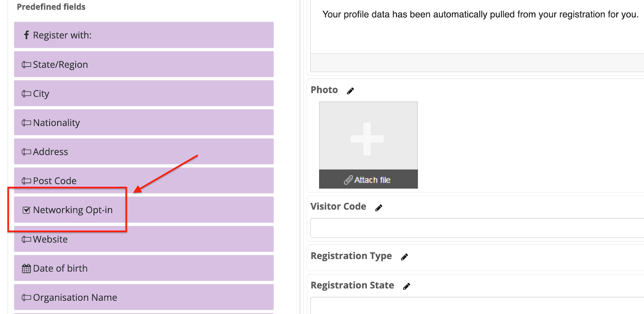Click the Facebook icon in Register with
644x314 pixels.
pyautogui.click(x=27, y=35)
